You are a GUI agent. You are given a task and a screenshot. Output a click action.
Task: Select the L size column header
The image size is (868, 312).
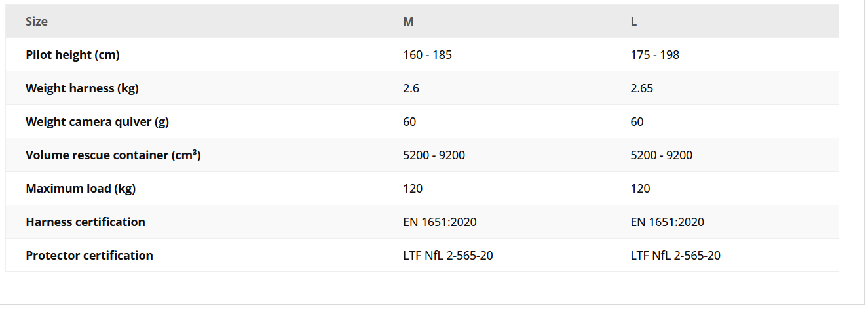click(x=633, y=22)
